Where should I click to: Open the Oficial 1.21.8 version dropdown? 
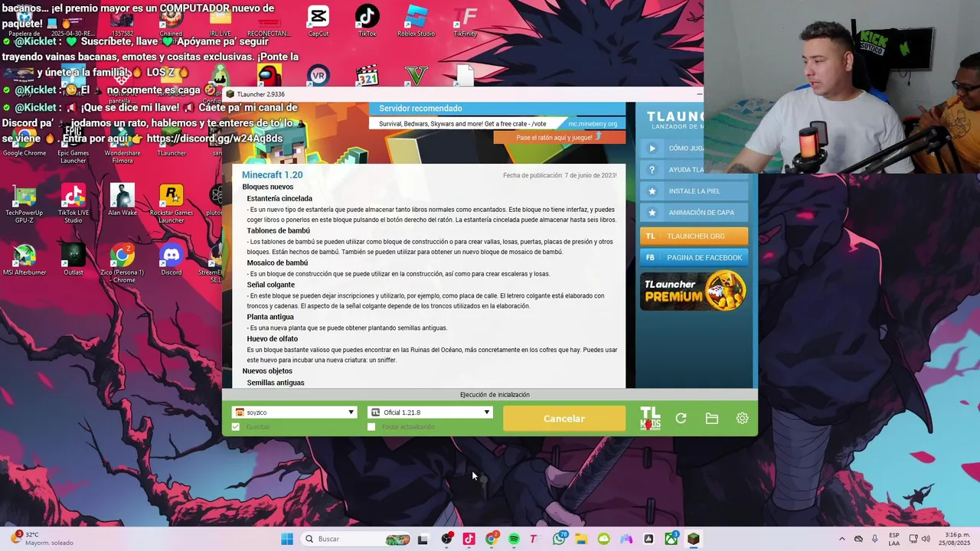[430, 412]
